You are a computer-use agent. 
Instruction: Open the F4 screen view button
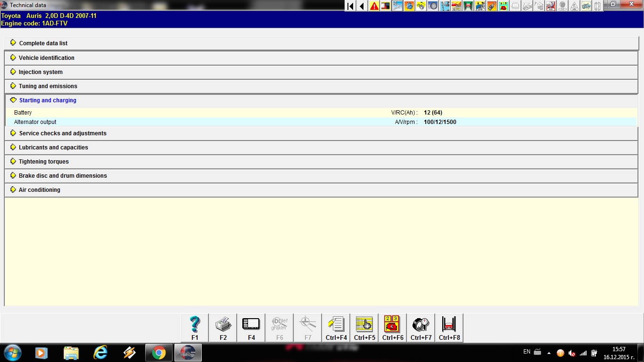(x=251, y=328)
